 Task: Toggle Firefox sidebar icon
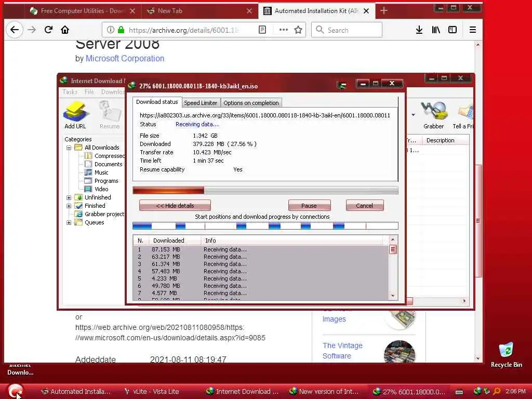[x=453, y=30]
